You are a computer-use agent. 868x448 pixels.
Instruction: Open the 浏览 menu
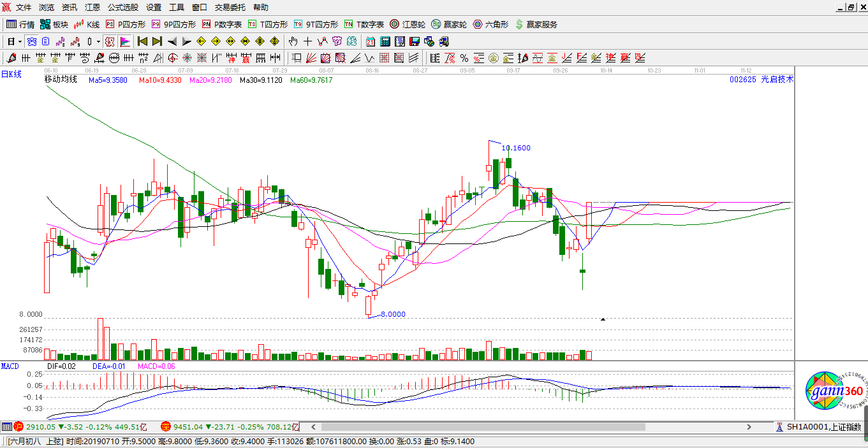pyautogui.click(x=47, y=8)
